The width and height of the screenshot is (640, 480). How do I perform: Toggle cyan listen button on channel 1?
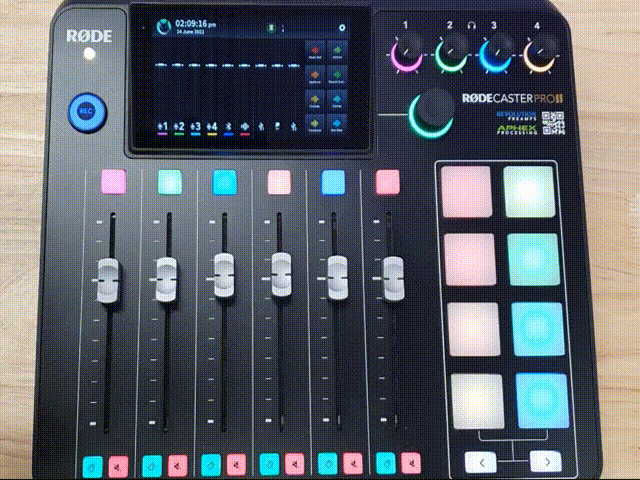[x=93, y=467]
